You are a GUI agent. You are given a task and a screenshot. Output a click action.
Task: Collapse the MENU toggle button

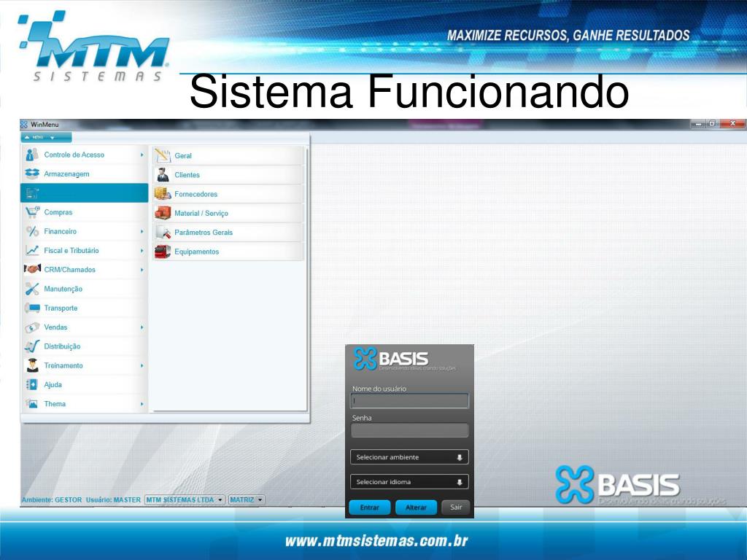tap(46, 137)
